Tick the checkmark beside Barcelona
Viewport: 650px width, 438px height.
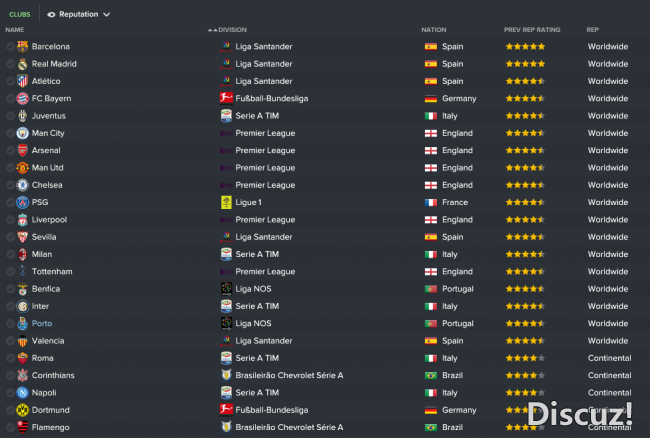(x=10, y=46)
